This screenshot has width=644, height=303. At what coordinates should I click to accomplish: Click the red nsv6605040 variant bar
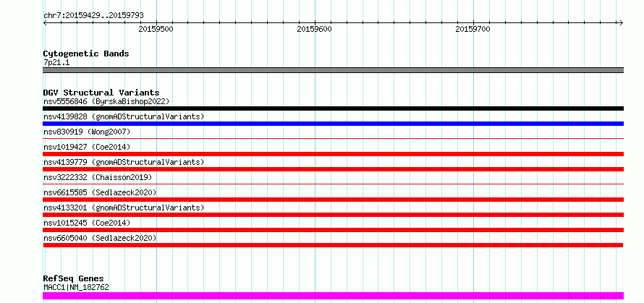coord(333,245)
